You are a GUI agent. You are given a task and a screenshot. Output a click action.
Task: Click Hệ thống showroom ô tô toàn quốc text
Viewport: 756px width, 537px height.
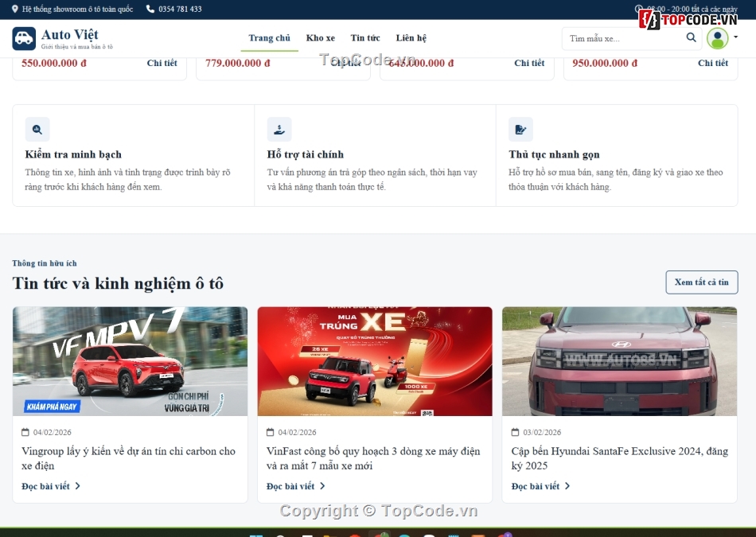(x=77, y=10)
